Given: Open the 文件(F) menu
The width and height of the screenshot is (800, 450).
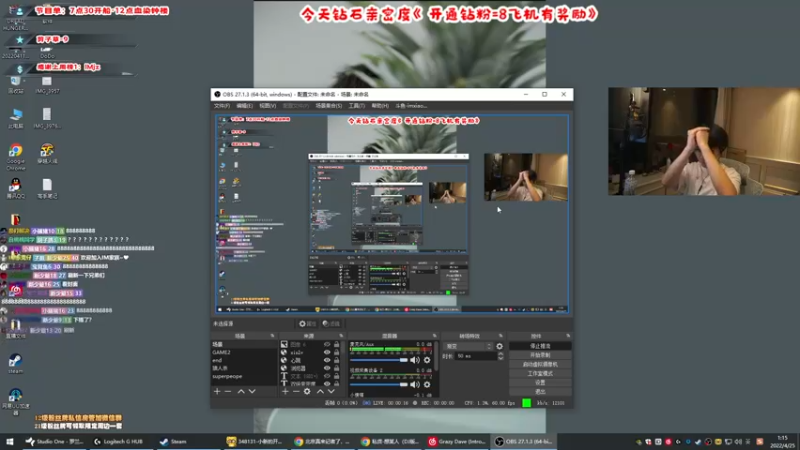Looking at the screenshot, I should [221, 106].
